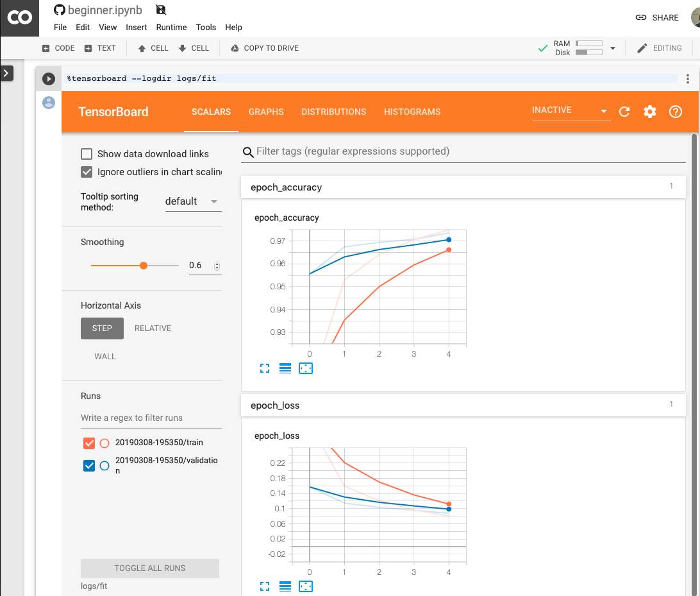This screenshot has width=700, height=596.
Task: Expand the left sidebar panel arrow
Action: (6, 73)
